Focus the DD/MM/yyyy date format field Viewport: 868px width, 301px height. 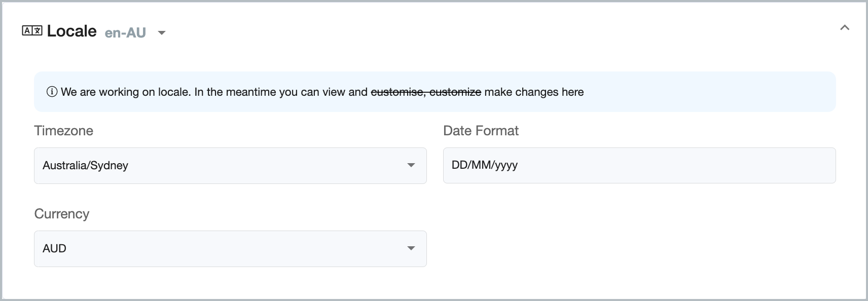click(639, 165)
